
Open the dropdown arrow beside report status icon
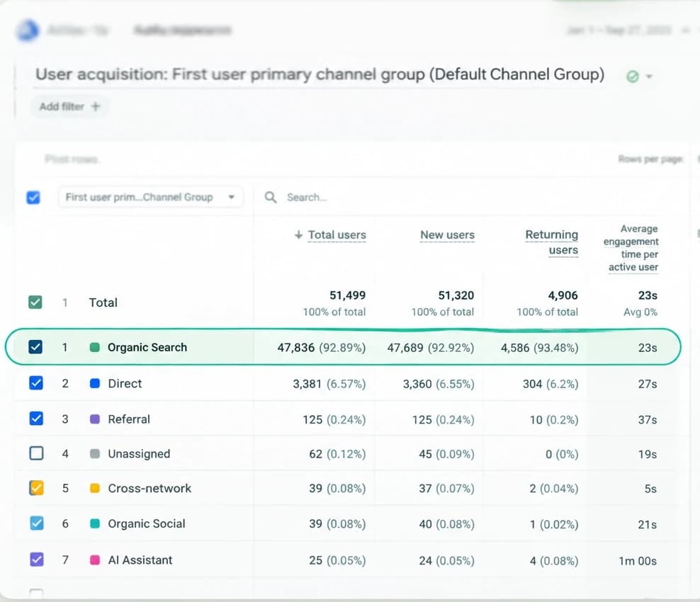tap(649, 76)
